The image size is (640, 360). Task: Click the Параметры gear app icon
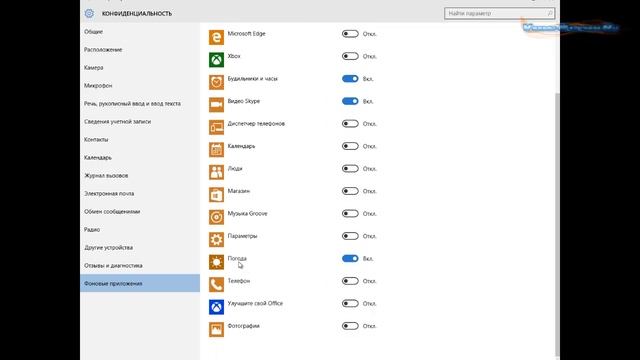[x=216, y=239]
